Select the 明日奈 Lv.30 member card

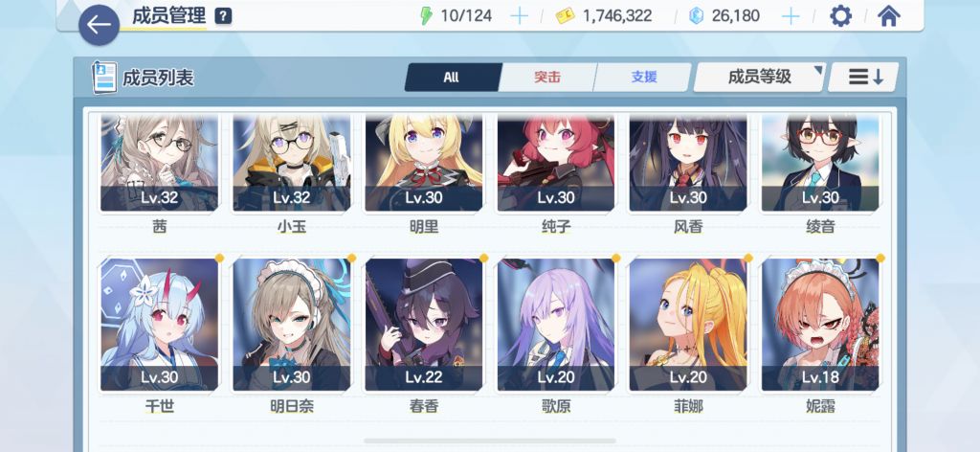pyautogui.click(x=292, y=325)
